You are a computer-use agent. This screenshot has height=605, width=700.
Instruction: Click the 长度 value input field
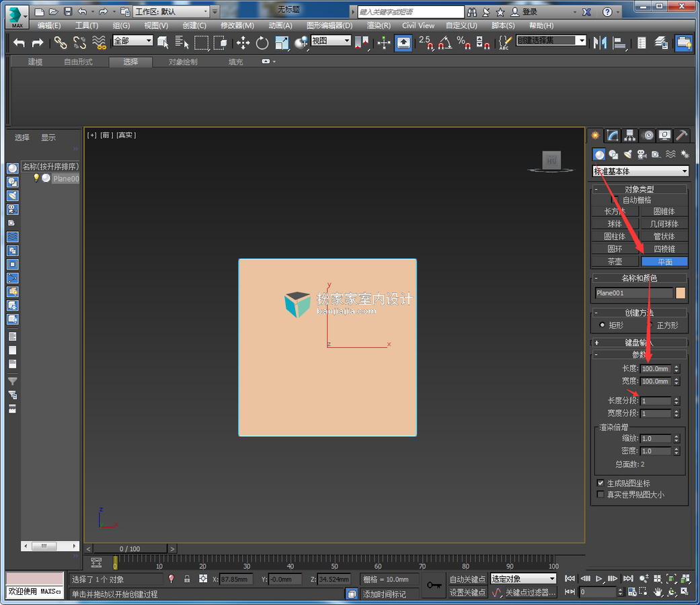(x=656, y=368)
